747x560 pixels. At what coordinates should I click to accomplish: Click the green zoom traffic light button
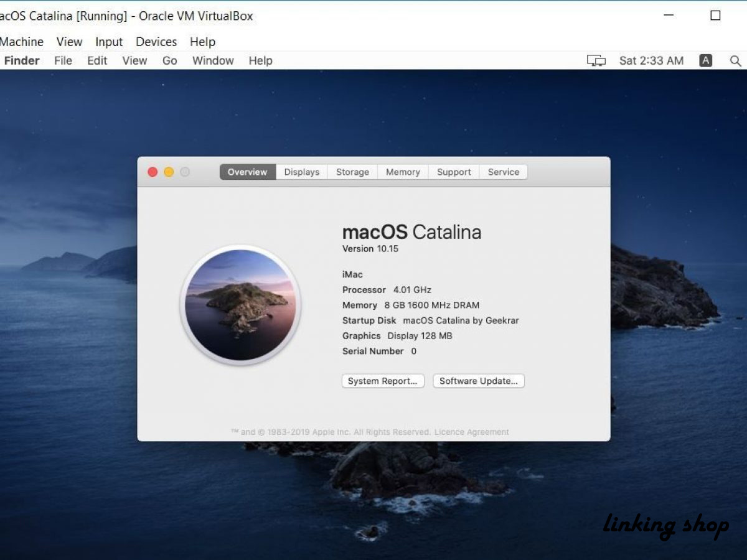point(185,172)
